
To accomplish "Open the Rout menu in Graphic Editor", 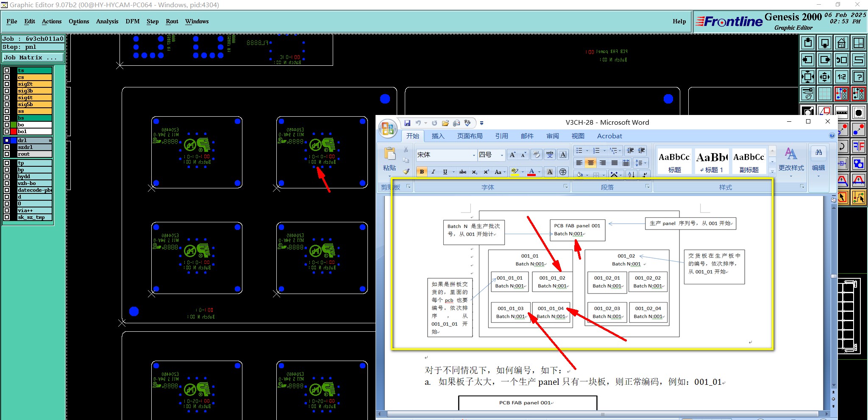I will tap(172, 21).
